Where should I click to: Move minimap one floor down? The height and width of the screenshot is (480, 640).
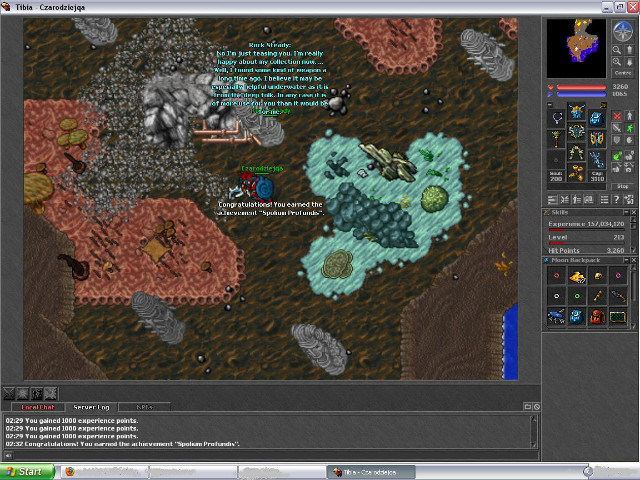(x=629, y=62)
